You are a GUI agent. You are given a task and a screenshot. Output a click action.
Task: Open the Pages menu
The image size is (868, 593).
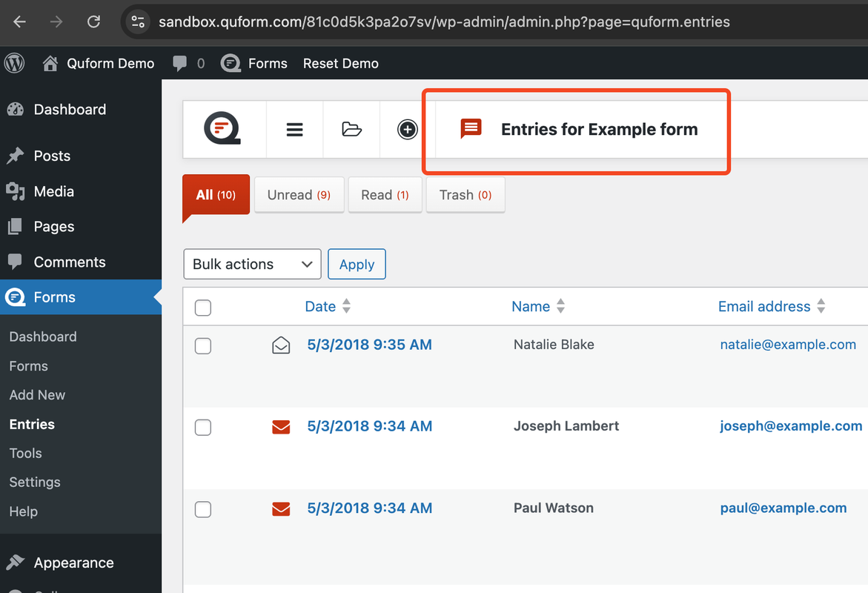(53, 227)
